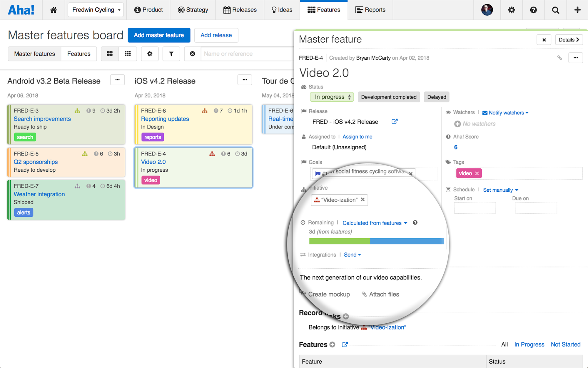Filter the Features list to In Progress
588x368 pixels.
(529, 344)
